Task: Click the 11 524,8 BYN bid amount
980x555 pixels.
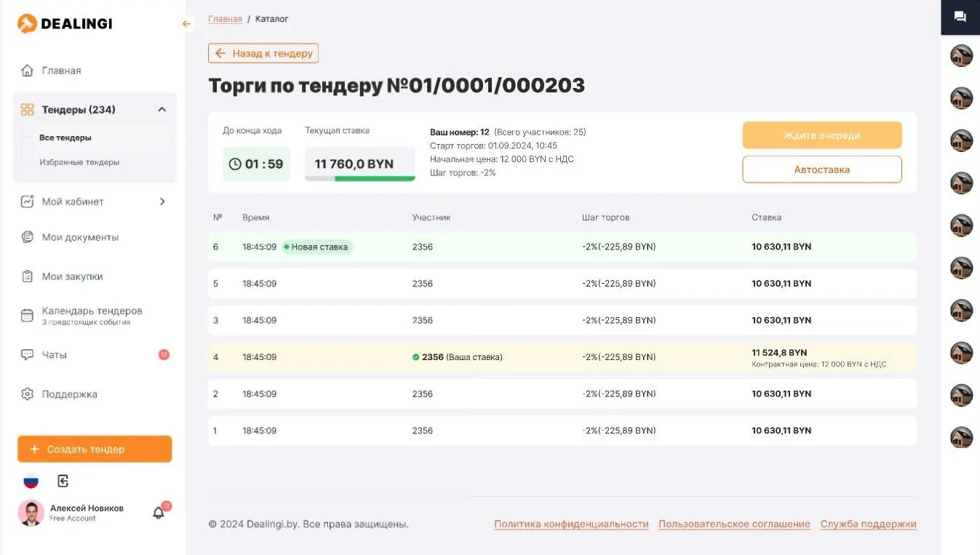Action: [x=779, y=353]
